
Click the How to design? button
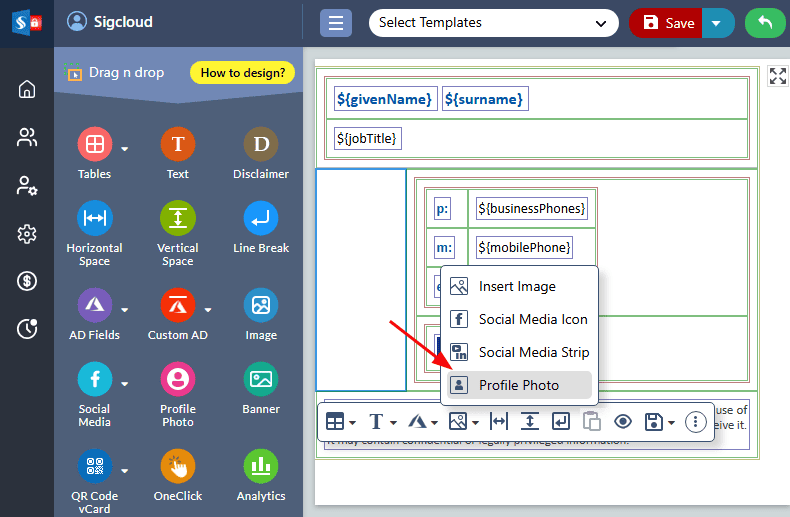[x=242, y=72]
